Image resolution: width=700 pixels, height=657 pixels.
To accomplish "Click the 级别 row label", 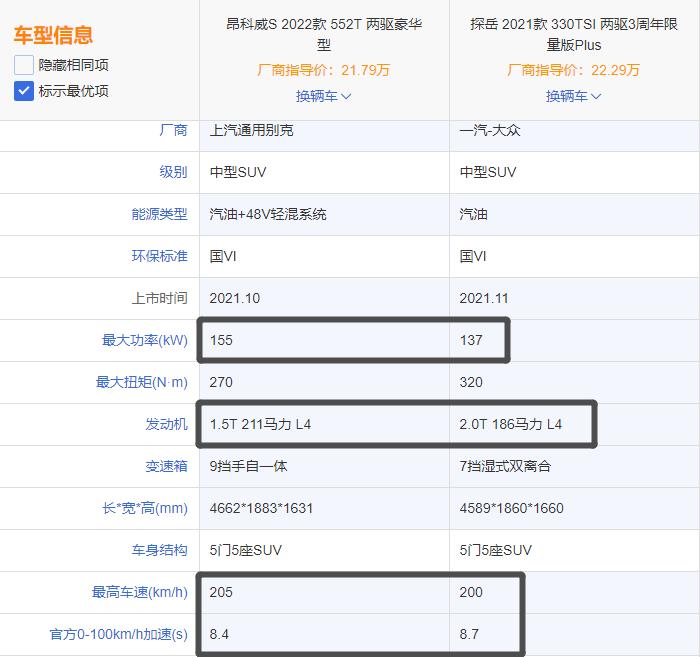I will (x=173, y=172).
